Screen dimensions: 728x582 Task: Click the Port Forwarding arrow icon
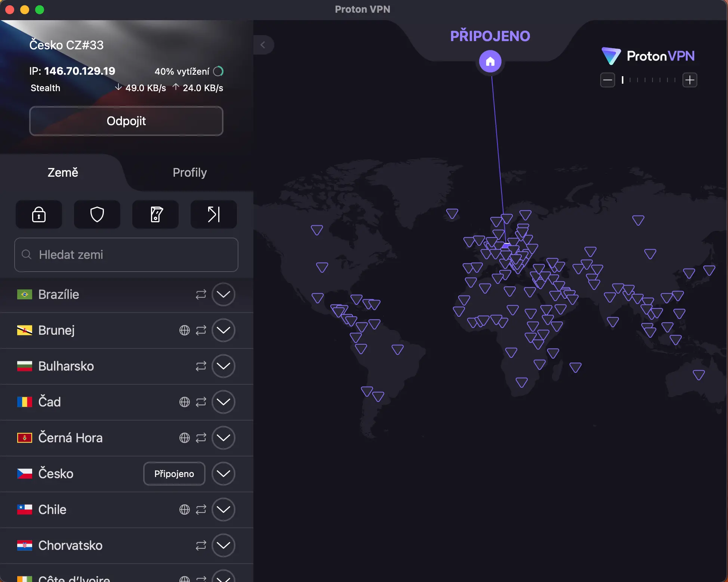[x=213, y=214]
